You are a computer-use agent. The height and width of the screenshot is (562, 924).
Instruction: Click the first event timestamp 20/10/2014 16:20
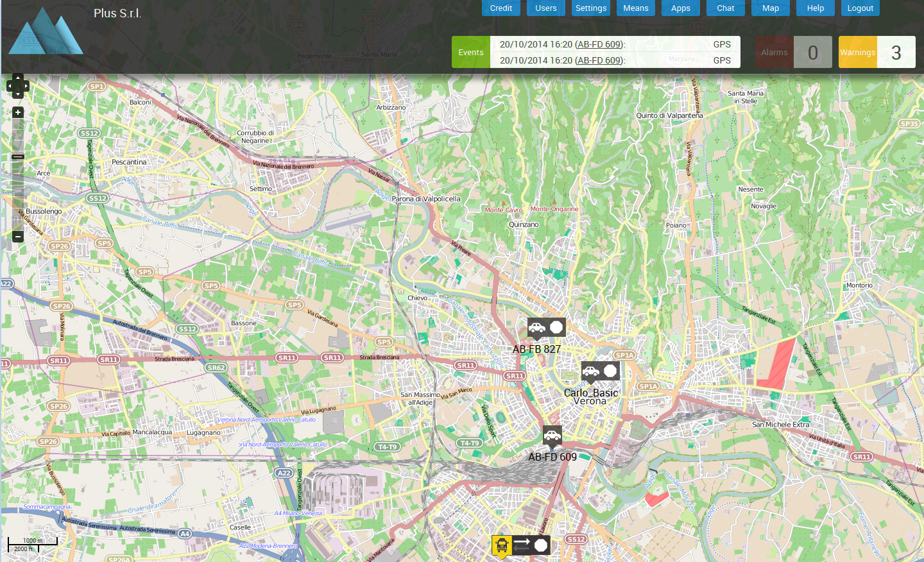click(536, 44)
